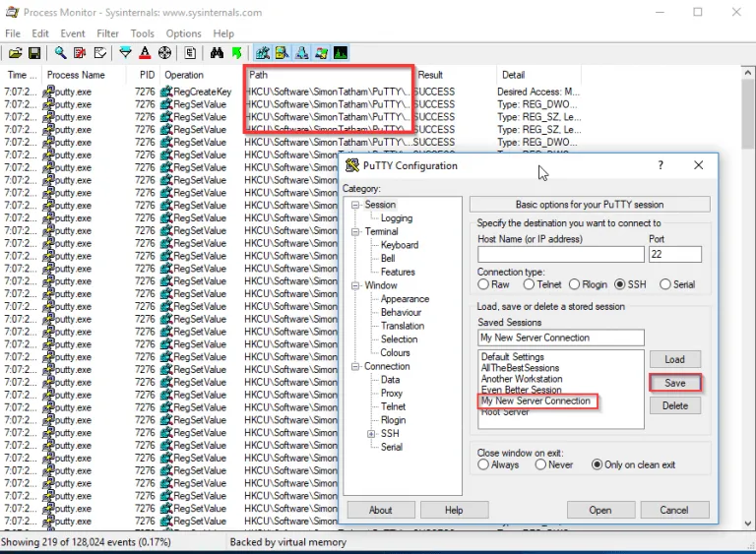
Task: Click the Save button in PuTTY
Action: 674,383
